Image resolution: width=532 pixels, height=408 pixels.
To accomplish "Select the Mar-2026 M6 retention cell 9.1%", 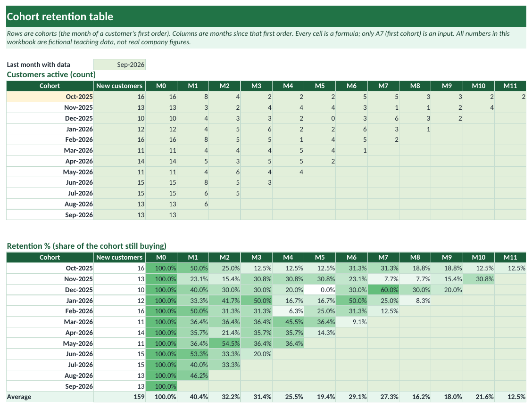I will pos(351,322).
